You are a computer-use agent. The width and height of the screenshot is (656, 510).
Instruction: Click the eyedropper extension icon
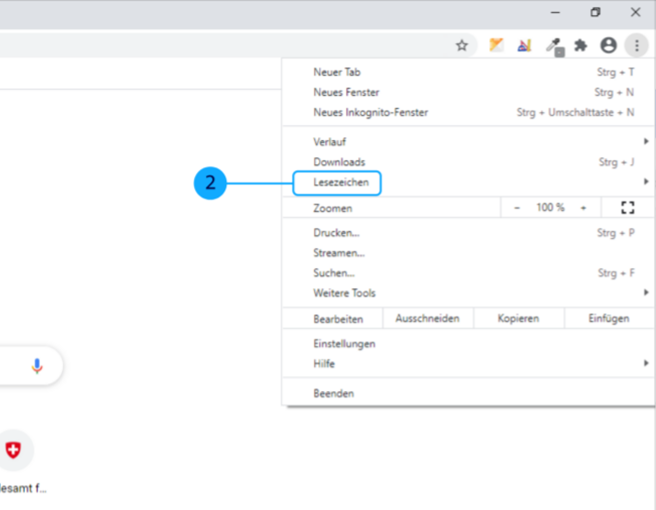(x=553, y=45)
